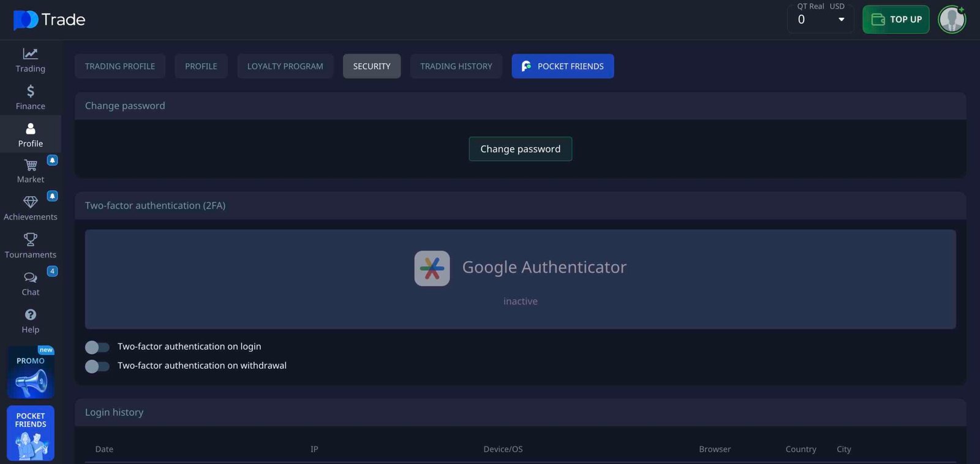This screenshot has width=980, height=464.
Task: Open the Trading sidebar chart icon
Action: point(30,54)
